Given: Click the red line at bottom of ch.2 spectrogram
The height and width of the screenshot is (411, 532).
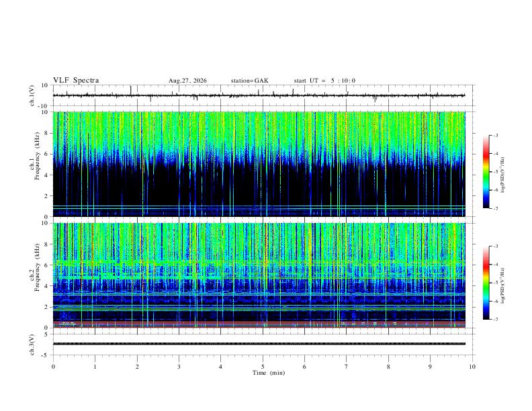Looking at the screenshot, I should pos(259,327).
